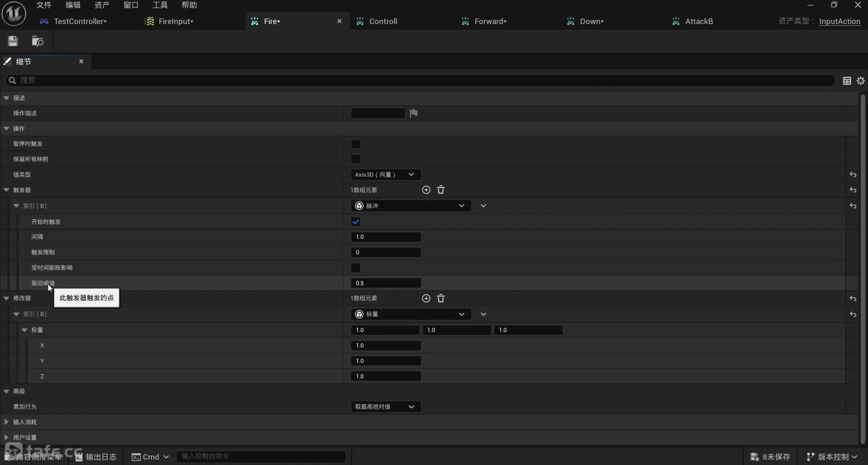This screenshot has height=465, width=868.
Task: Open the 累加行为 dropdown
Action: pos(385,407)
